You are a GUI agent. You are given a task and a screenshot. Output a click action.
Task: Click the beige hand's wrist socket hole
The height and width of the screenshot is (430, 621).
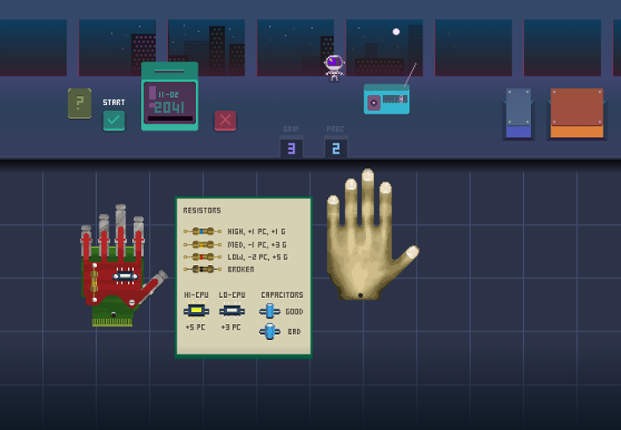[360, 295]
